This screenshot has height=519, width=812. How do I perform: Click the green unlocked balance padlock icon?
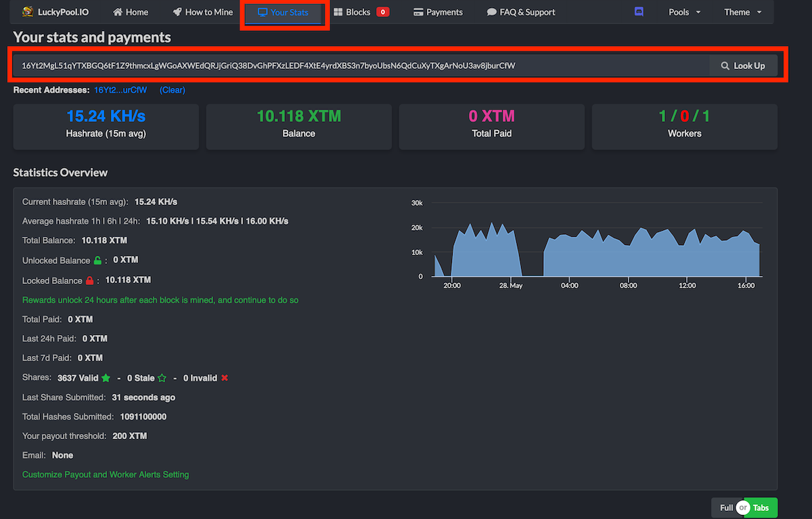[x=97, y=261]
